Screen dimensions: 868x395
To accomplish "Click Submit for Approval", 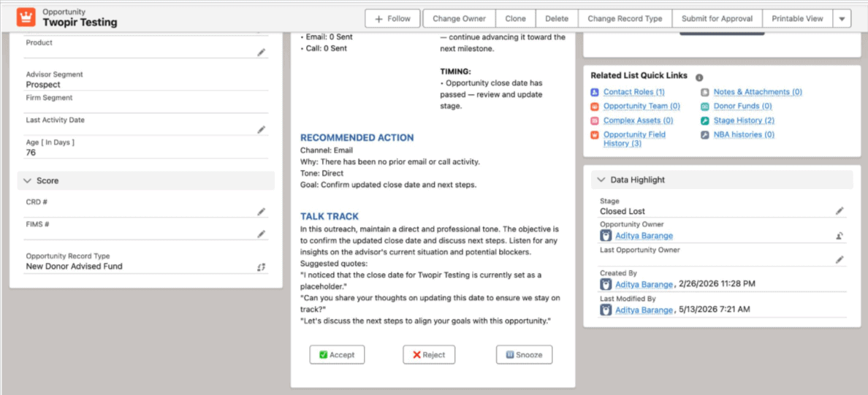I will click(717, 18).
